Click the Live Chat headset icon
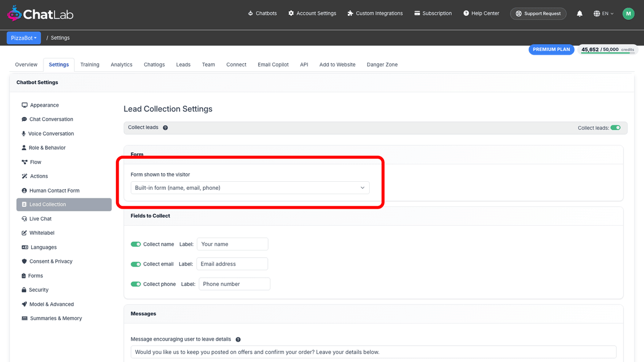644x362 pixels. 24,219
